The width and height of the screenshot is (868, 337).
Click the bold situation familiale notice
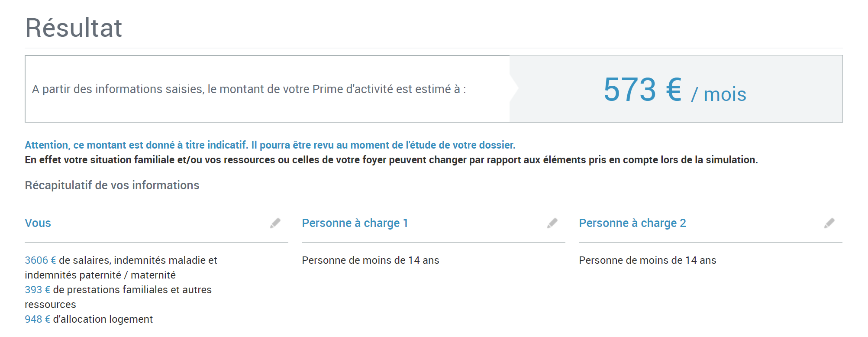(391, 160)
